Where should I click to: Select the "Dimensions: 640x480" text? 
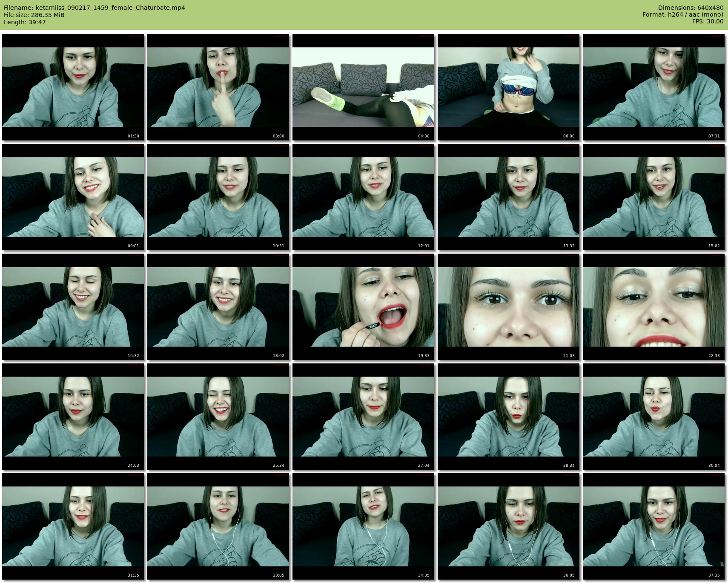(x=691, y=8)
